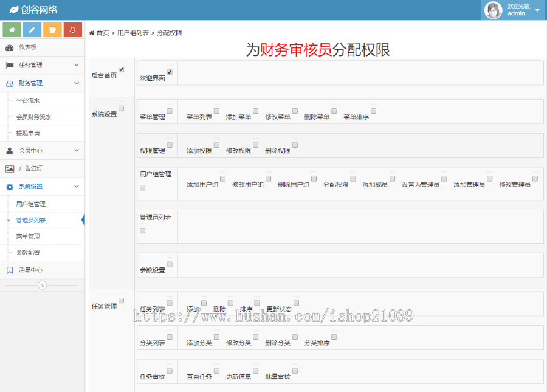The height and width of the screenshot is (392, 547).
Task: Click the orange icon in the top toolbar
Action: coord(52,29)
